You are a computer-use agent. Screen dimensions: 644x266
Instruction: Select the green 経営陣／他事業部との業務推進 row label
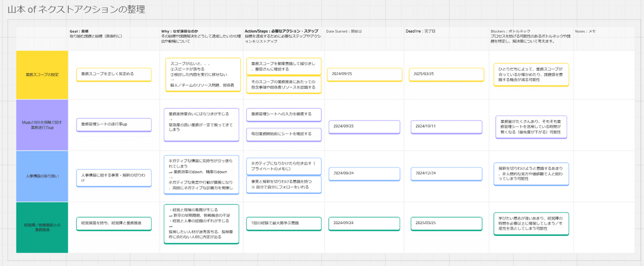tap(42, 227)
